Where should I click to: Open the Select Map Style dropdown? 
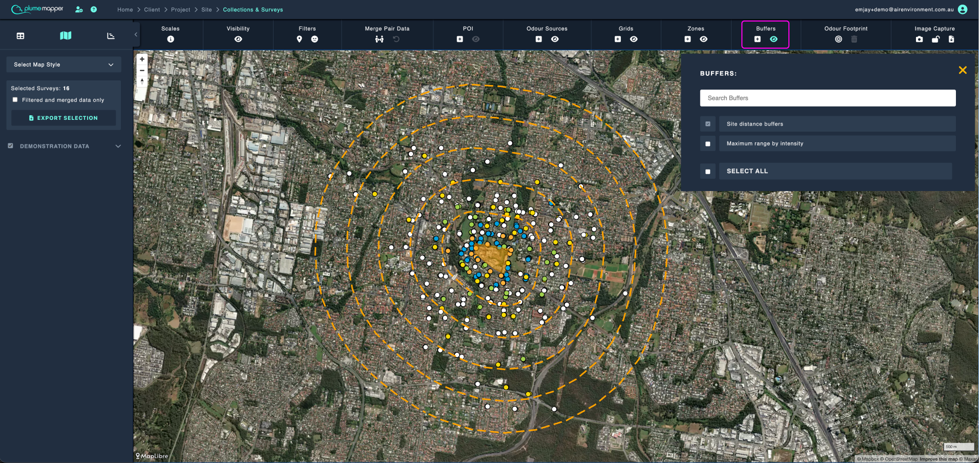pos(64,65)
